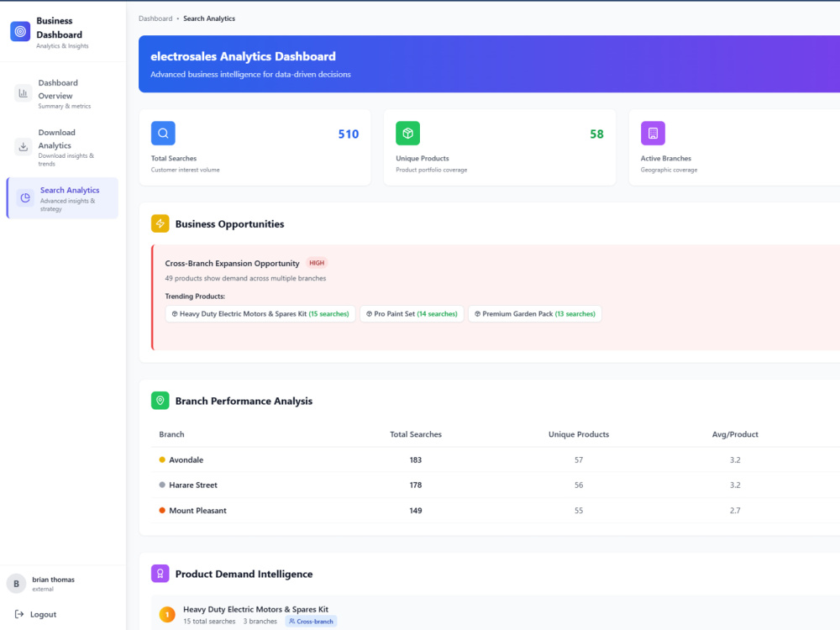Click Avondale total searches 183

pos(416,459)
